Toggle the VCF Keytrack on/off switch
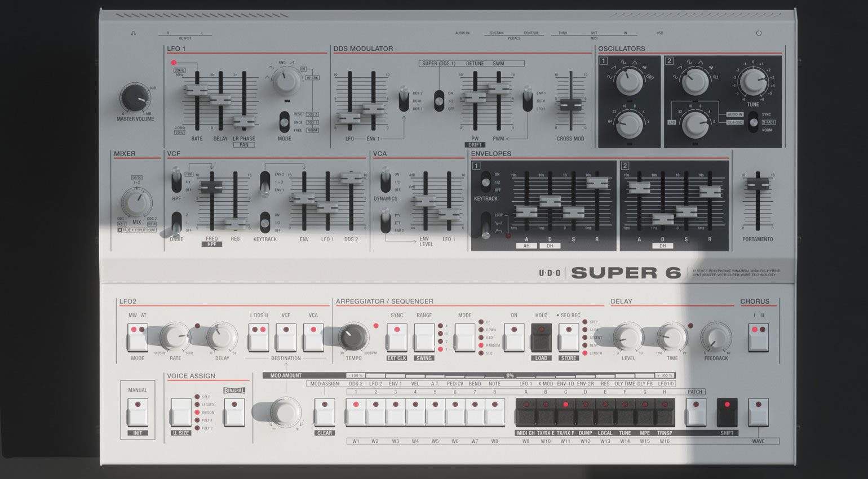This screenshot has height=479, width=868. 264,223
